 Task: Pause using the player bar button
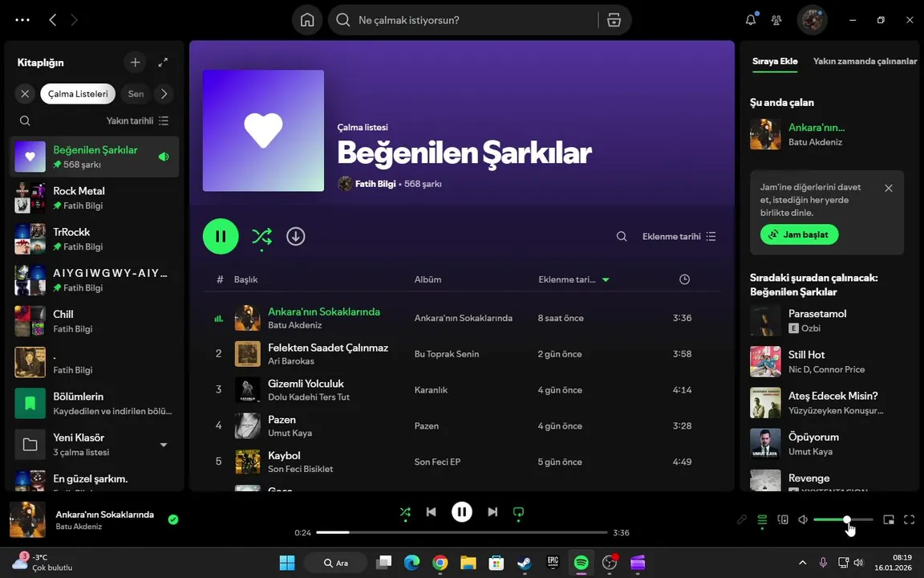462,512
